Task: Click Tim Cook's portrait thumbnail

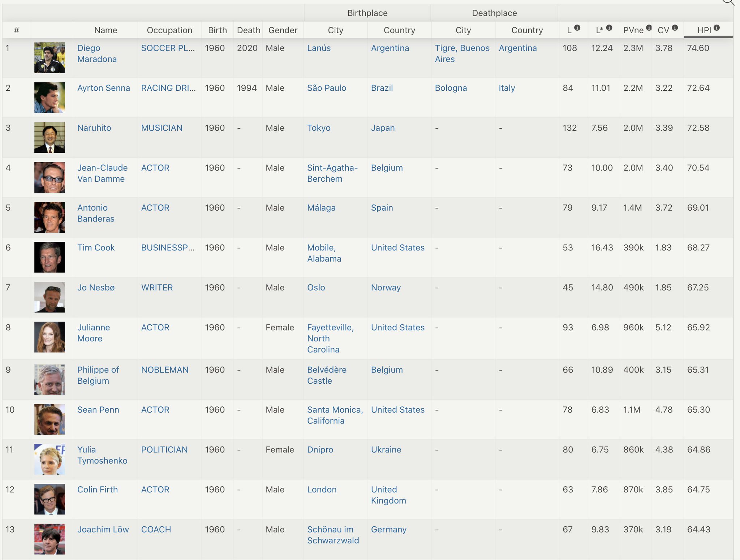Action: 50,257
